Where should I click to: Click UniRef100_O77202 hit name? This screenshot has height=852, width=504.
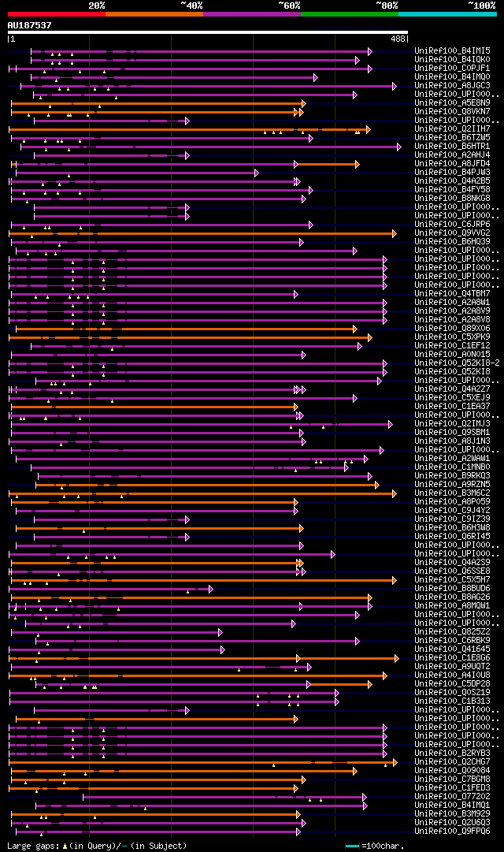pyautogui.click(x=452, y=797)
